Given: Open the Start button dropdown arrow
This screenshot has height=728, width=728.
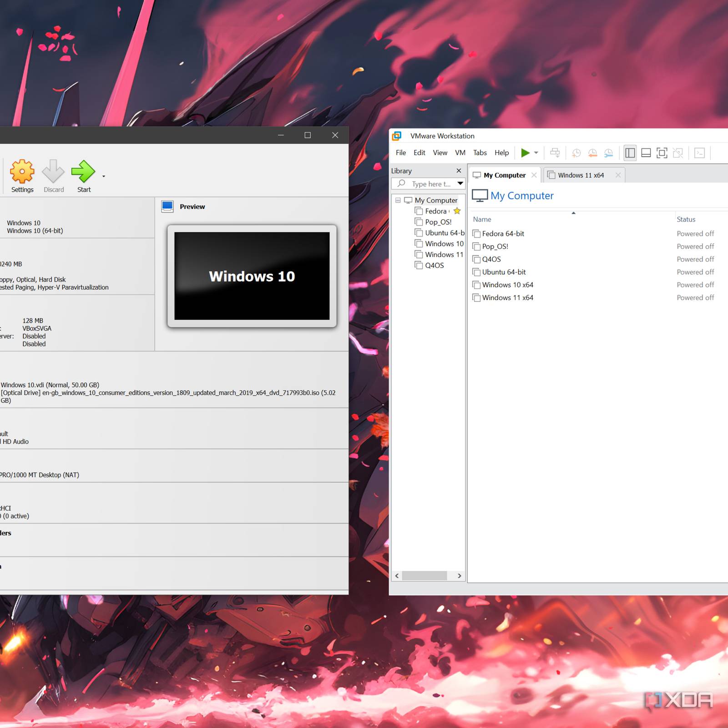Looking at the screenshot, I should (104, 177).
